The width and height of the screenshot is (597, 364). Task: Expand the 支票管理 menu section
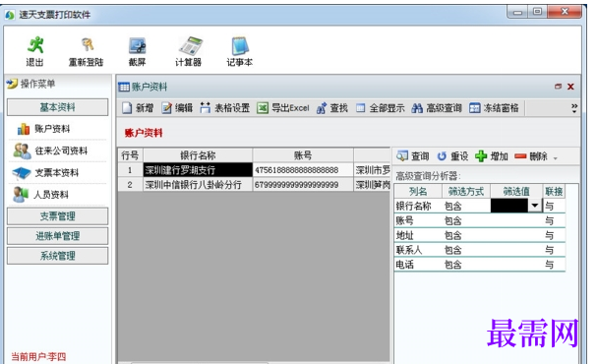(x=57, y=216)
